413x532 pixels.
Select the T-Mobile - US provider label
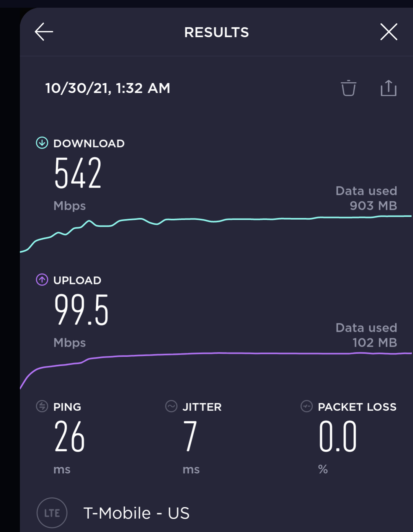click(x=137, y=513)
